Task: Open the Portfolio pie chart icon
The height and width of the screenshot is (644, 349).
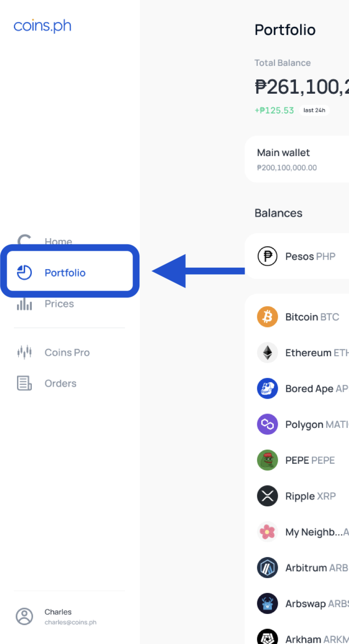Action: point(24,272)
